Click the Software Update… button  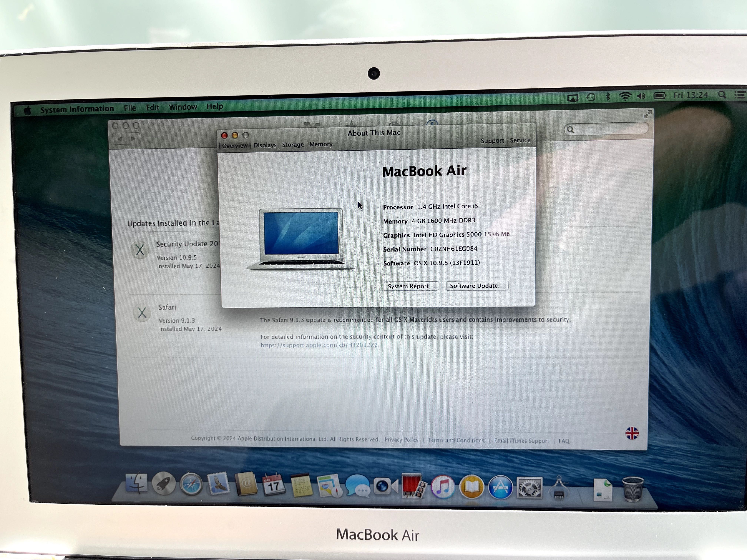477,286
